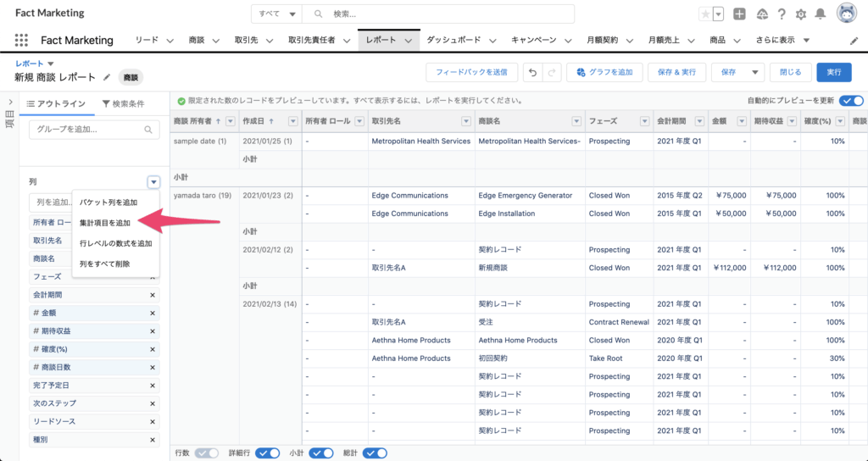Image resolution: width=868 pixels, height=461 pixels.
Task: Open the 作成日 column header dropdown
Action: coord(292,121)
